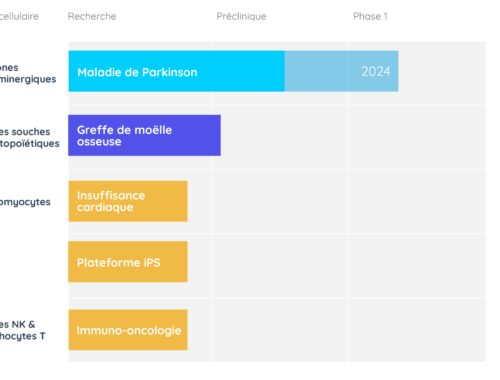Select the Insuffisance cardiaque bar
This screenshot has height=380, width=500.
128,201
